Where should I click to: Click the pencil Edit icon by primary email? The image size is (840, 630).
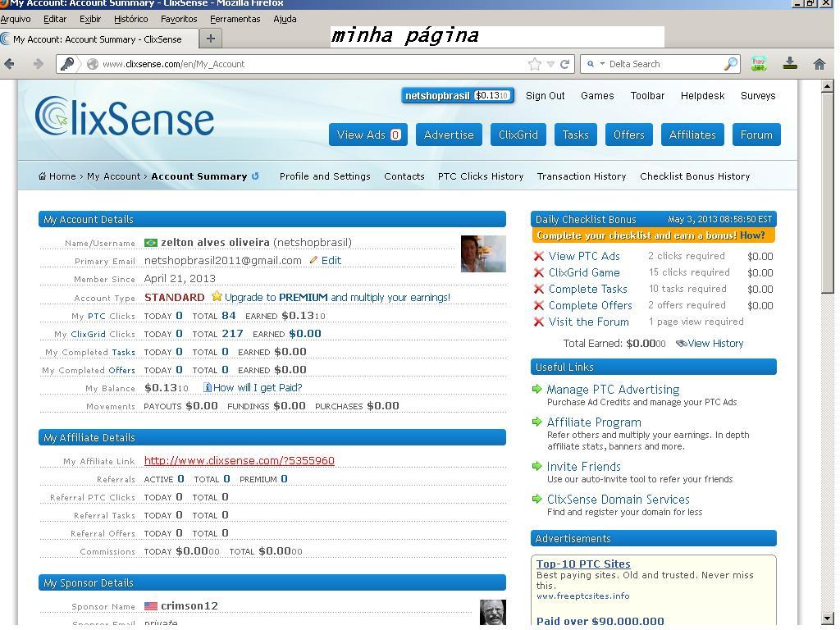coord(313,260)
